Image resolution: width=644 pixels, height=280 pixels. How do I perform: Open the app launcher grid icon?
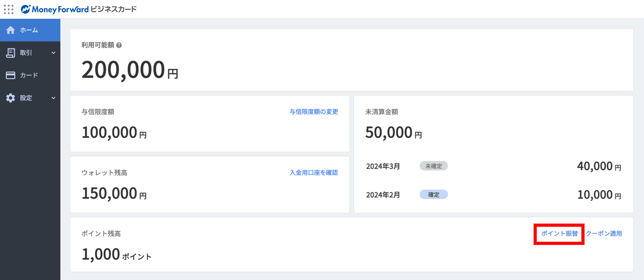9,9
